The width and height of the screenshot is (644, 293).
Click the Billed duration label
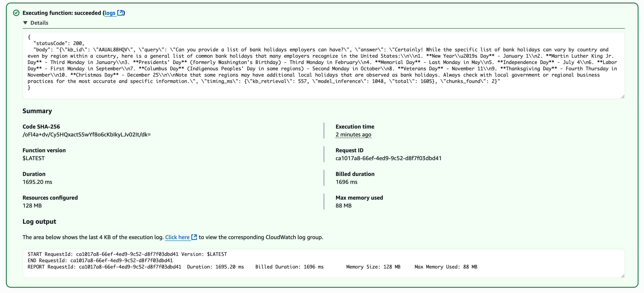[355, 174]
